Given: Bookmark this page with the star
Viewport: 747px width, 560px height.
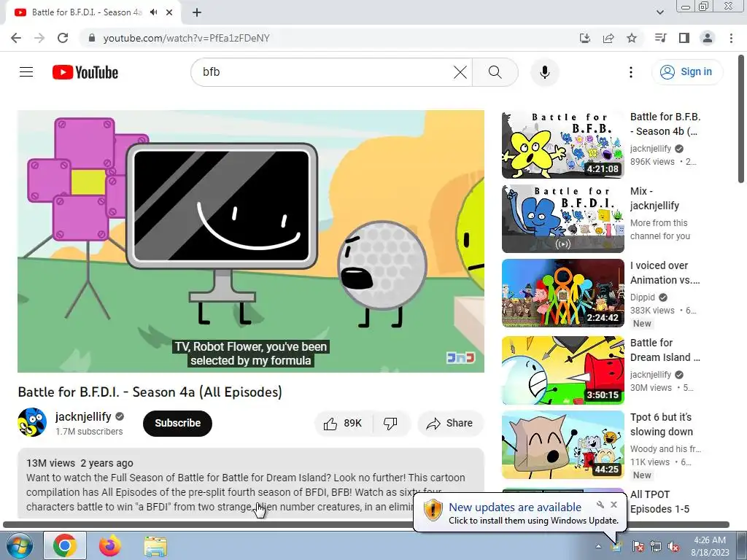Looking at the screenshot, I should [x=632, y=38].
